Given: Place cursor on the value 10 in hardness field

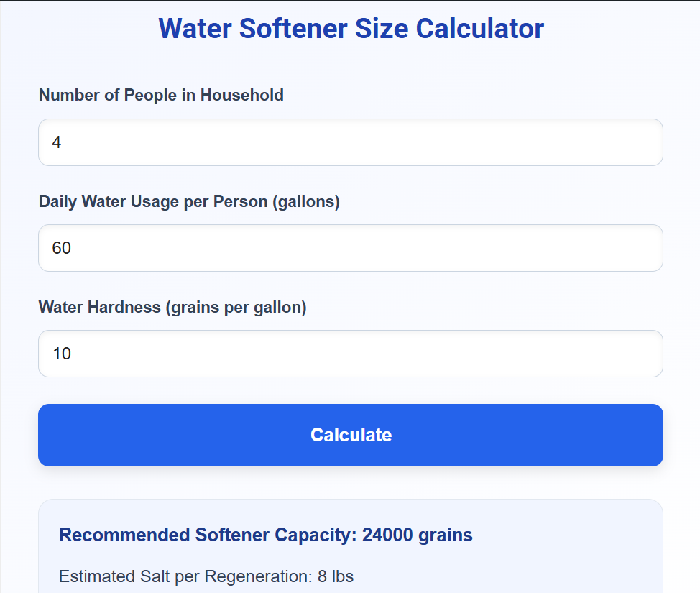Looking at the screenshot, I should click(x=62, y=354).
